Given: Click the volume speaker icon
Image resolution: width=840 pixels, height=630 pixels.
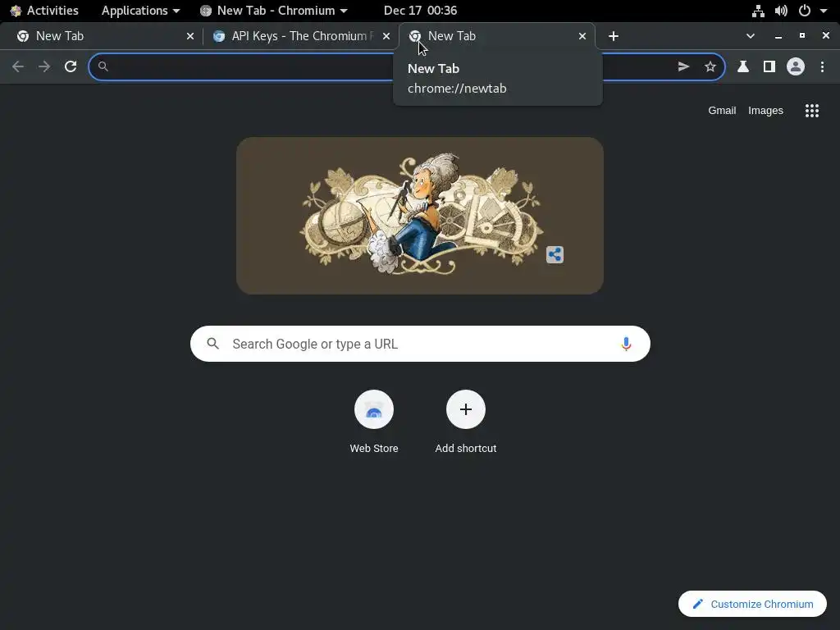Looking at the screenshot, I should (781, 11).
